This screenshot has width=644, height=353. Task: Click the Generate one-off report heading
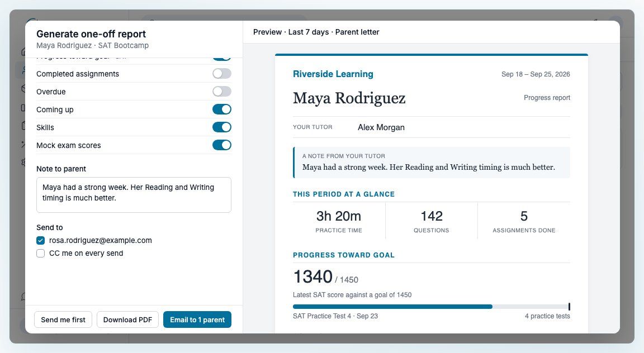click(x=91, y=34)
